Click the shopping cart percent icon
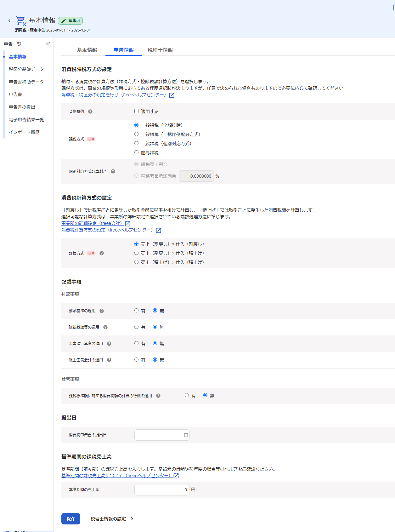 21,21
